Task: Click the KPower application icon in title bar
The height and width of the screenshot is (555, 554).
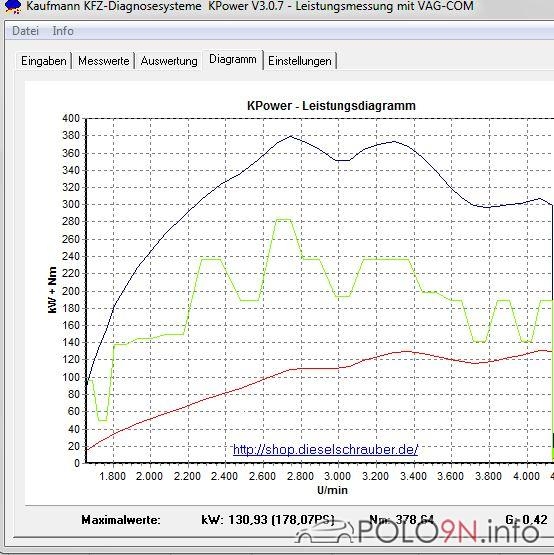Action: pos(13,6)
